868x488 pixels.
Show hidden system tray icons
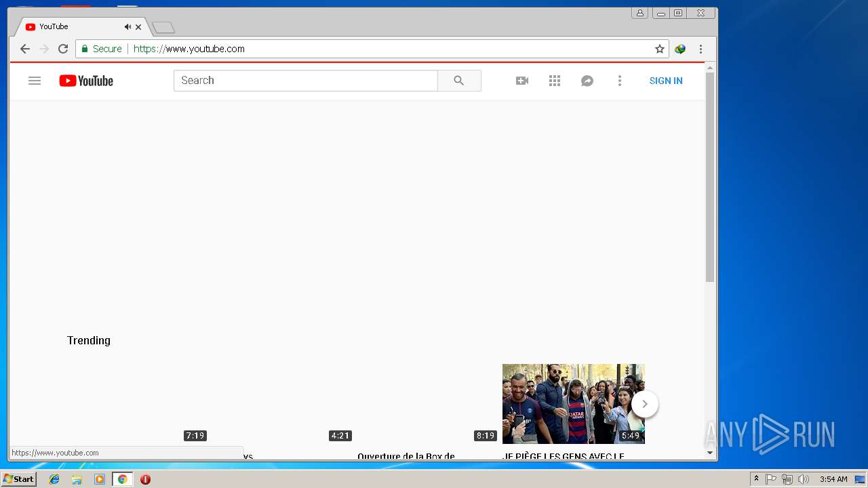point(757,479)
